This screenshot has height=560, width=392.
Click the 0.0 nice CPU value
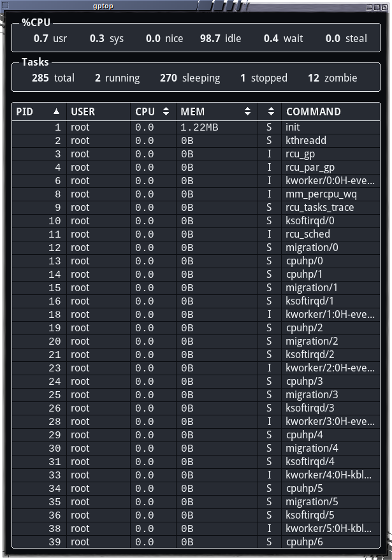(x=164, y=39)
